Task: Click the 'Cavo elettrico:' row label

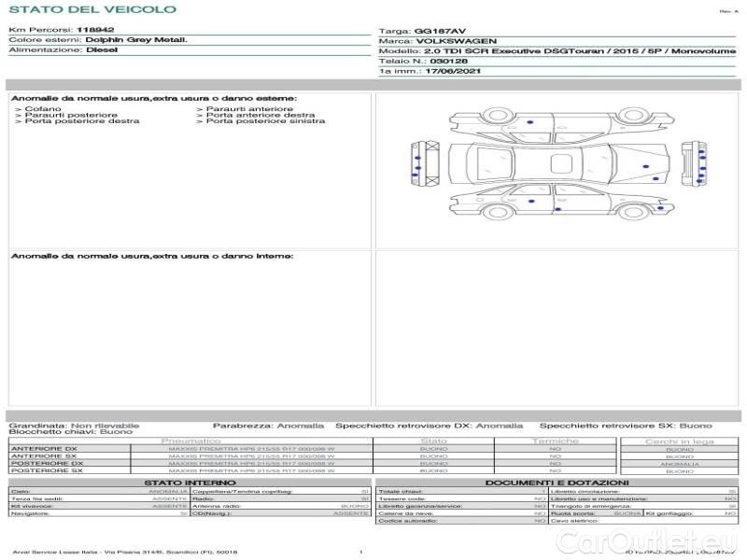Action: pyautogui.click(x=574, y=521)
